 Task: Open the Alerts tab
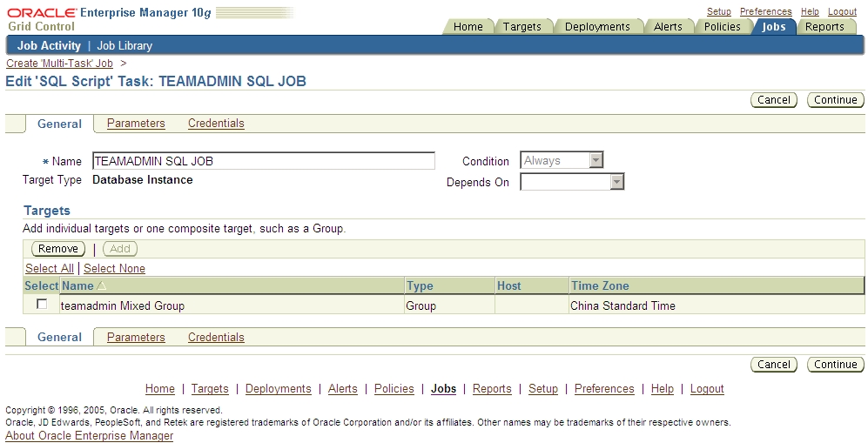(668, 27)
